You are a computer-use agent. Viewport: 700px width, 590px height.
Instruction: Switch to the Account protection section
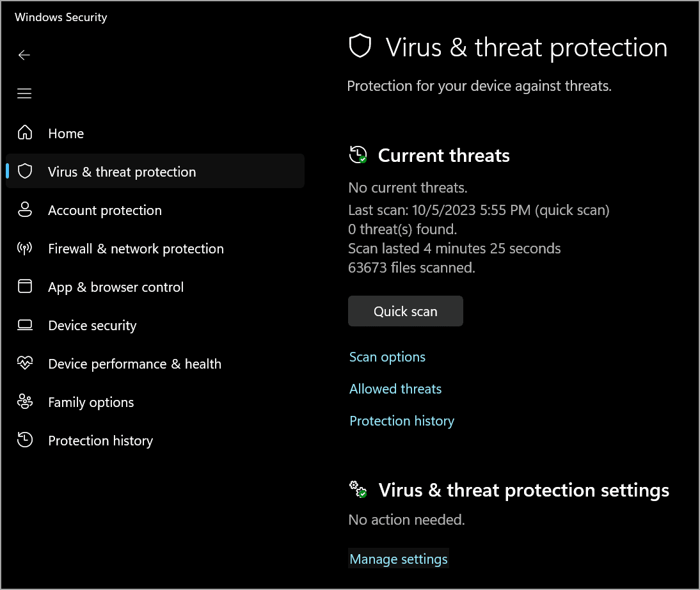(x=104, y=210)
